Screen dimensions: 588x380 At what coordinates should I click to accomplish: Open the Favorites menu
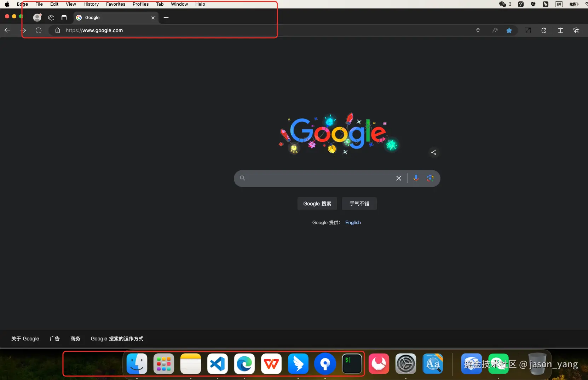coord(116,4)
